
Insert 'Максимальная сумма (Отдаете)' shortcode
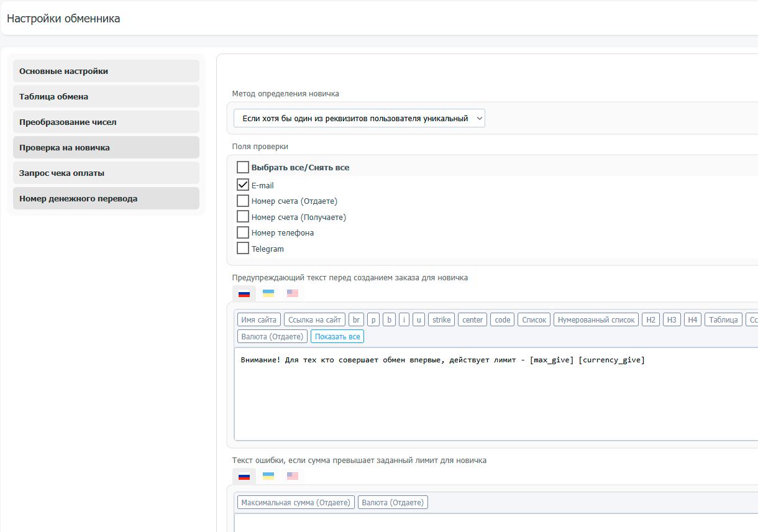pyautogui.click(x=296, y=502)
